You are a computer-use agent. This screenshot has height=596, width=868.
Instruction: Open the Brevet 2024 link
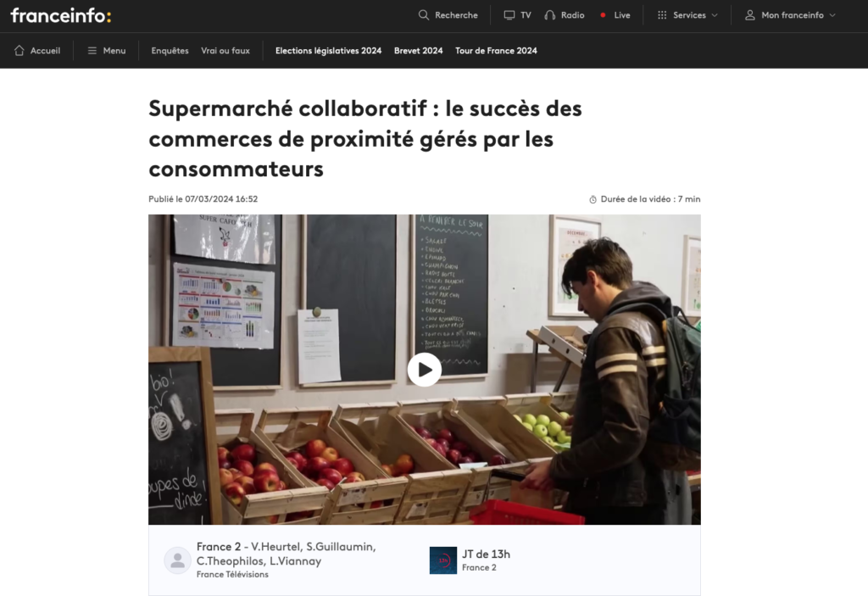click(x=419, y=50)
